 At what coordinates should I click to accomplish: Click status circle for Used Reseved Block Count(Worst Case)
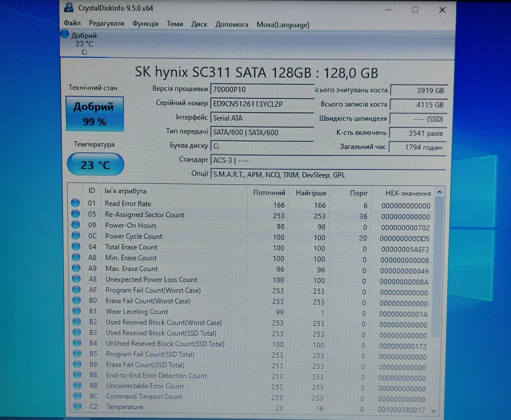pos(77,322)
